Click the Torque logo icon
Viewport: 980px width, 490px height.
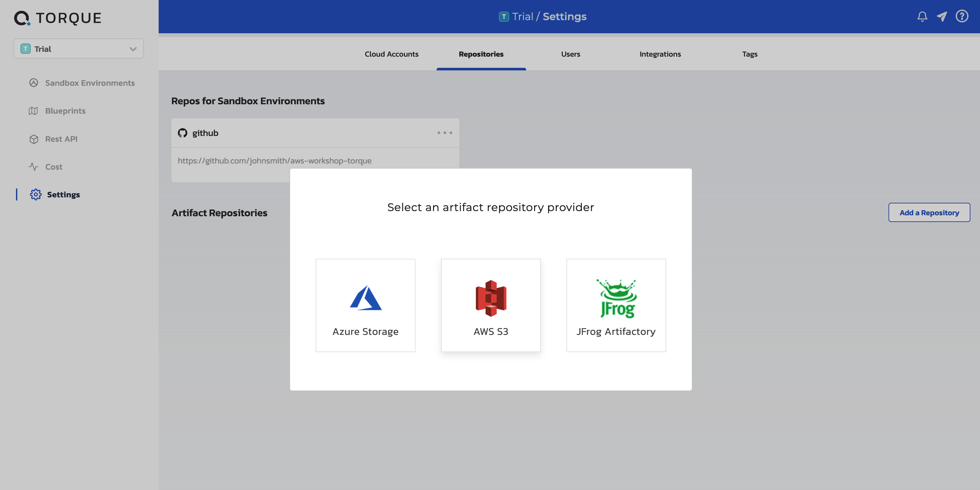pos(22,18)
